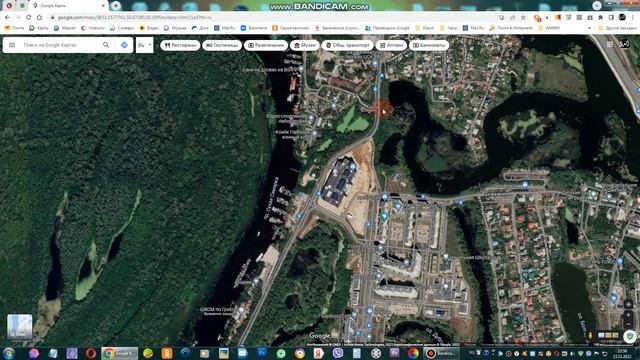The width and height of the screenshot is (640, 360).
Task: Open the Odnoklassniki icon in the taskbar
Action: pos(167,353)
